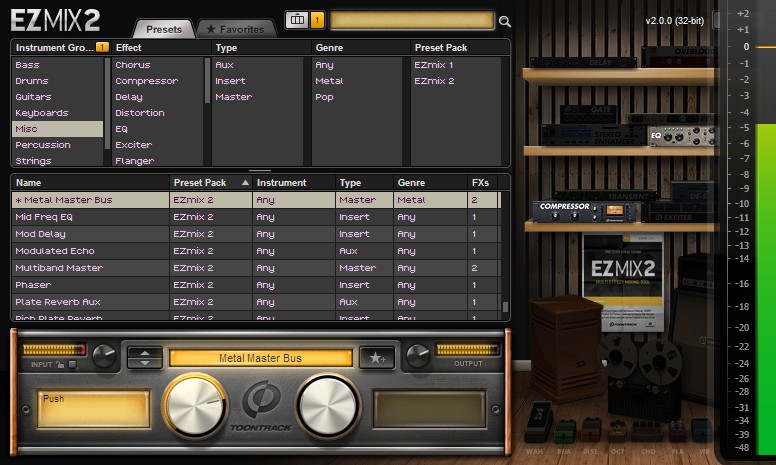Image resolution: width=776 pixels, height=465 pixels.
Task: Click the Genre filter column header
Action: pyautogui.click(x=361, y=47)
